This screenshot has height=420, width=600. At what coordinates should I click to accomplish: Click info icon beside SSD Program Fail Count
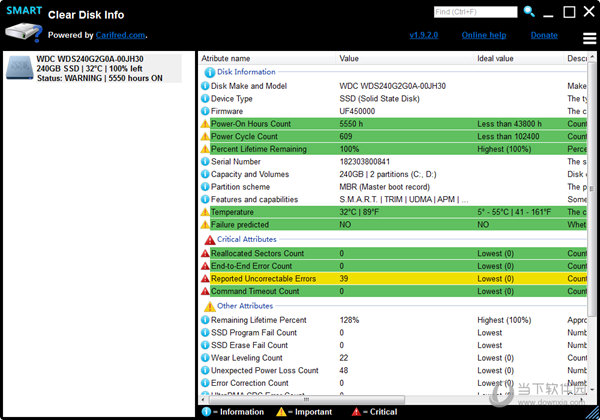point(205,332)
